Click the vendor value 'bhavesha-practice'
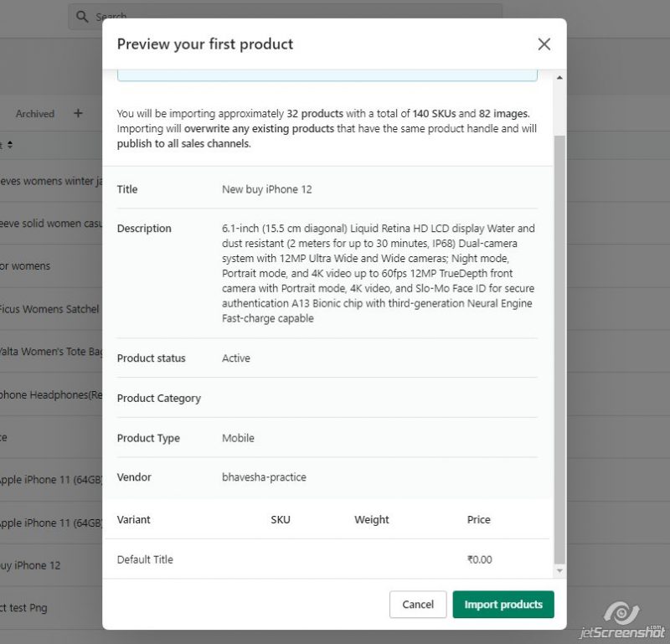This screenshot has width=670, height=644. click(263, 477)
